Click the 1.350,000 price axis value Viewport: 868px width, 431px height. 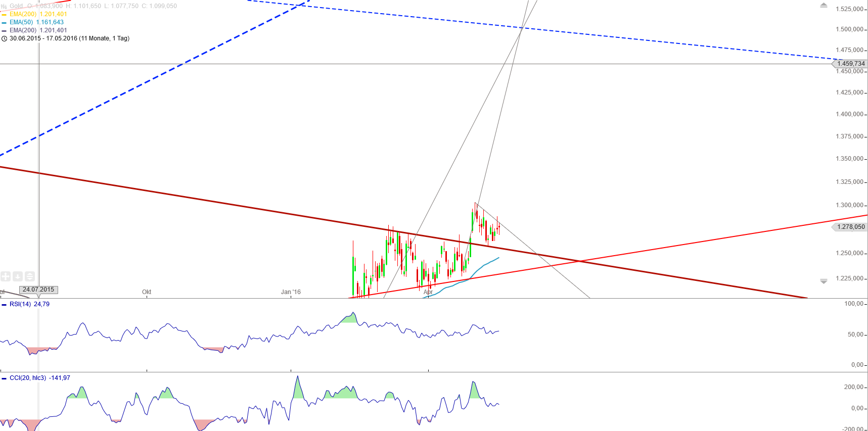(849, 159)
